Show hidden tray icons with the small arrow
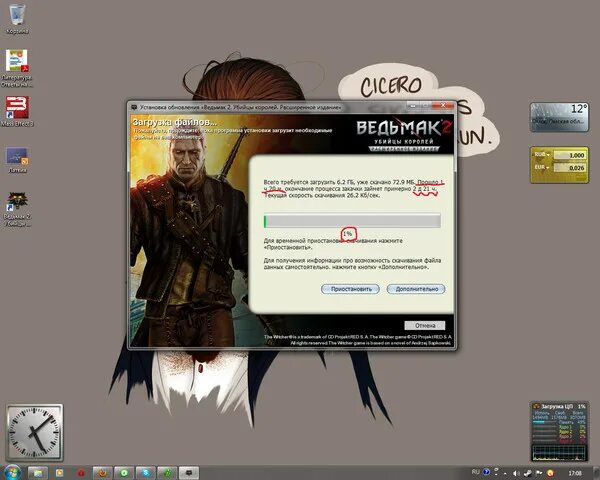 point(505,474)
